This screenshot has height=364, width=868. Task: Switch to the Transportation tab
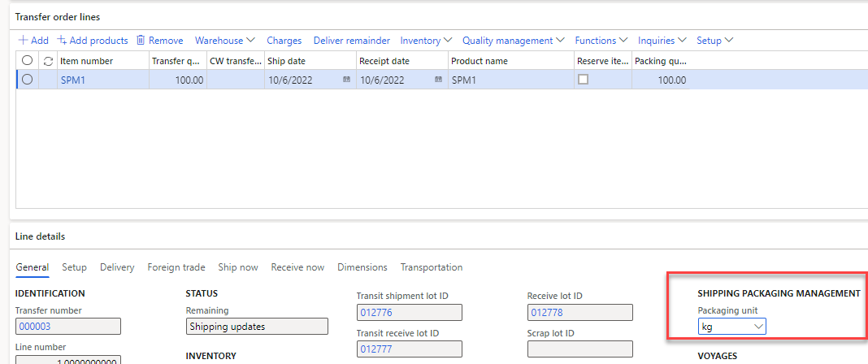[431, 267]
